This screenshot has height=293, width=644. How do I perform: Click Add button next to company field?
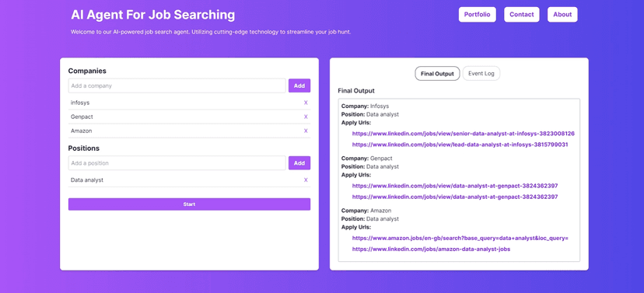(299, 85)
